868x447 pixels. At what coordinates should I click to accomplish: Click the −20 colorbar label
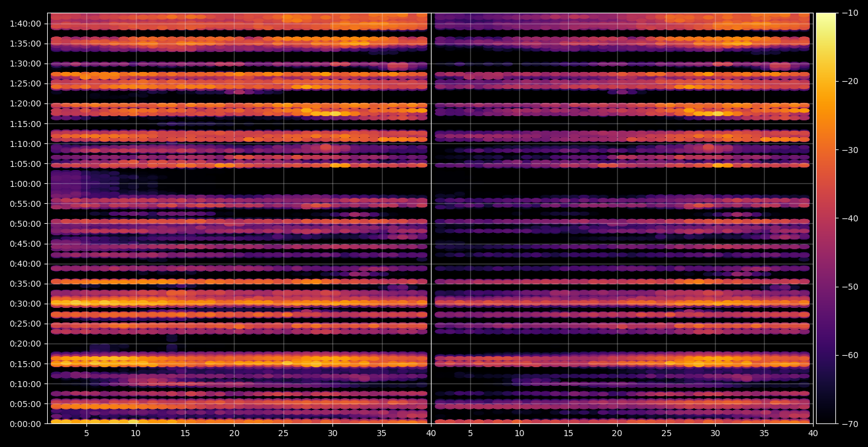coord(850,81)
